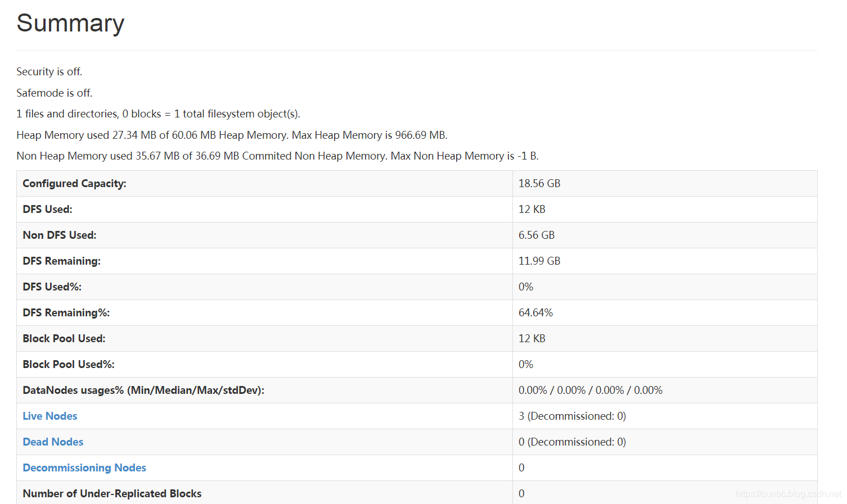The width and height of the screenshot is (847, 504).
Task: Click the 0 value in Under-Replicated Blocks row
Action: [x=521, y=493]
